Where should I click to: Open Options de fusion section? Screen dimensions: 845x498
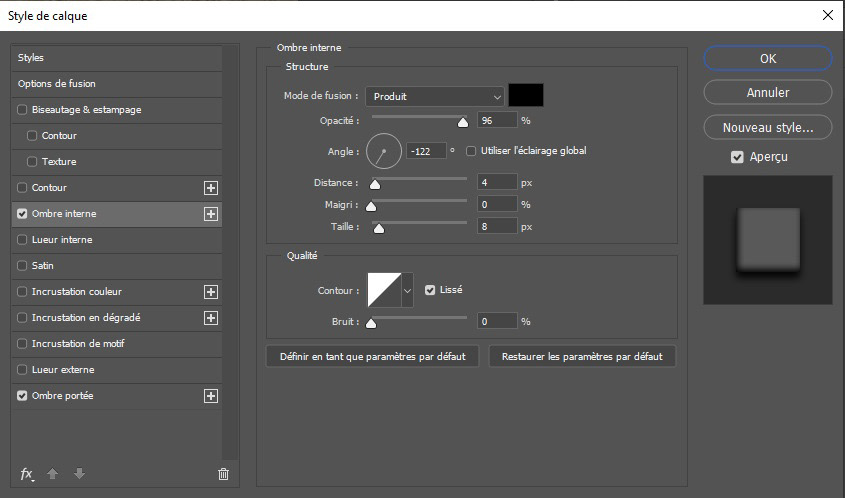coord(117,84)
